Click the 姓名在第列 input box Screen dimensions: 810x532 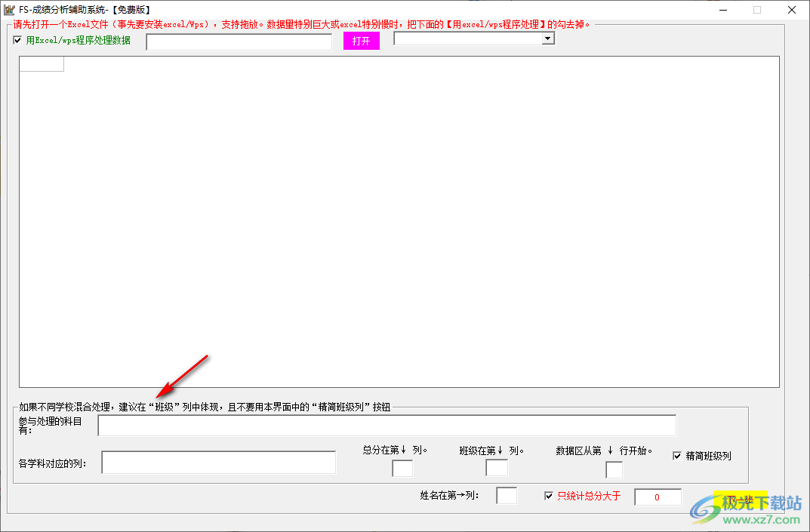click(x=506, y=496)
